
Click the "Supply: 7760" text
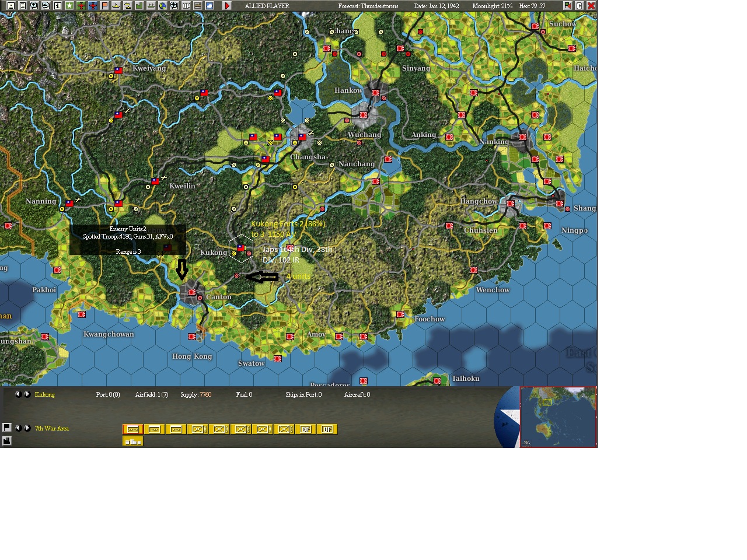pos(196,395)
